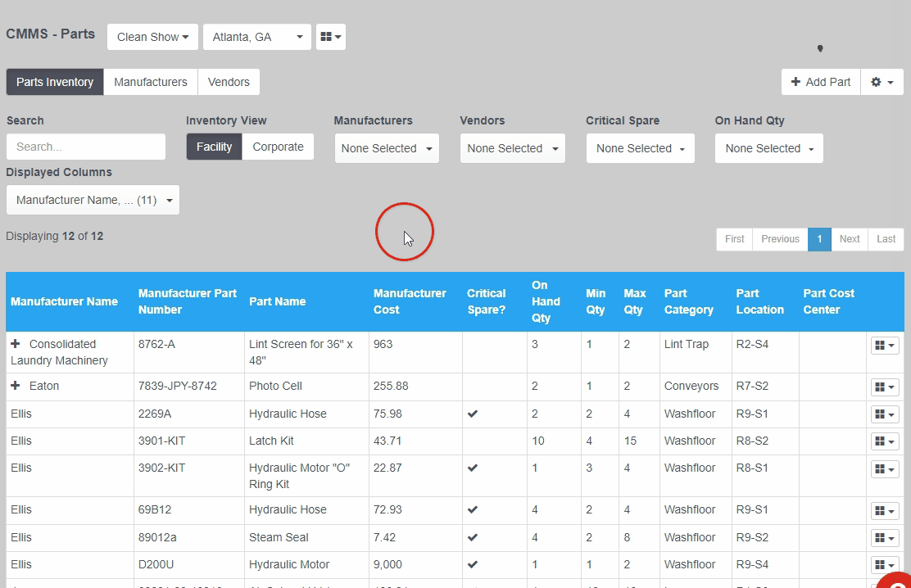Click the Steam Seal part name

[x=279, y=537]
